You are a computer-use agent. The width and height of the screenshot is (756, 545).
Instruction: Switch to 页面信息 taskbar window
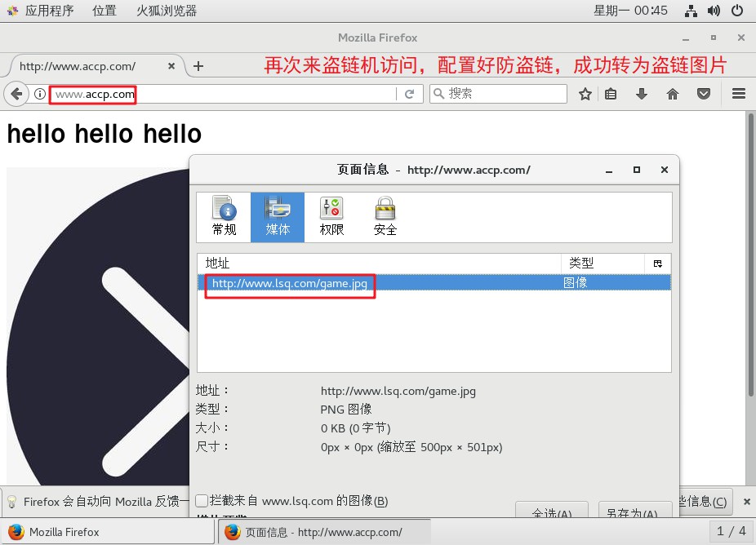pyautogui.click(x=324, y=532)
